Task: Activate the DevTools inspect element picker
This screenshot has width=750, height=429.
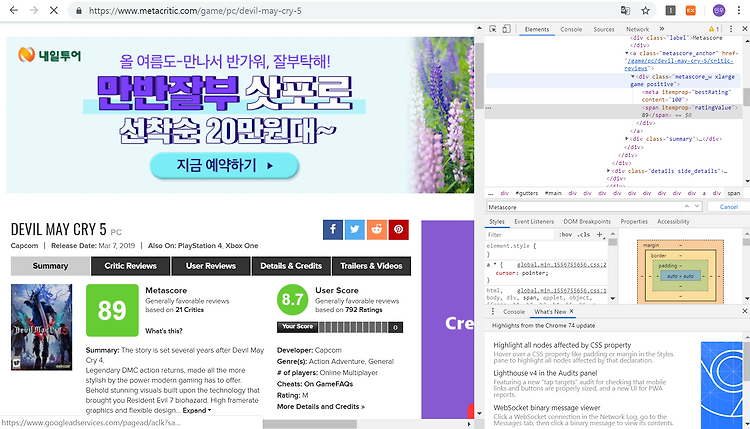Action: (493, 29)
